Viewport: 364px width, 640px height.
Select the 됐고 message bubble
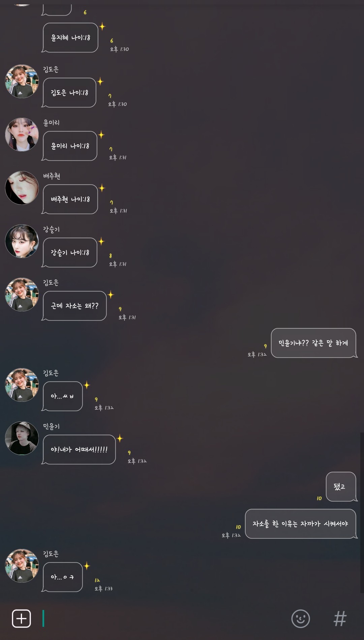[x=341, y=486]
